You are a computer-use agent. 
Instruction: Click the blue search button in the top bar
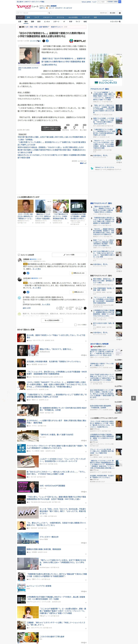click(120, 2)
